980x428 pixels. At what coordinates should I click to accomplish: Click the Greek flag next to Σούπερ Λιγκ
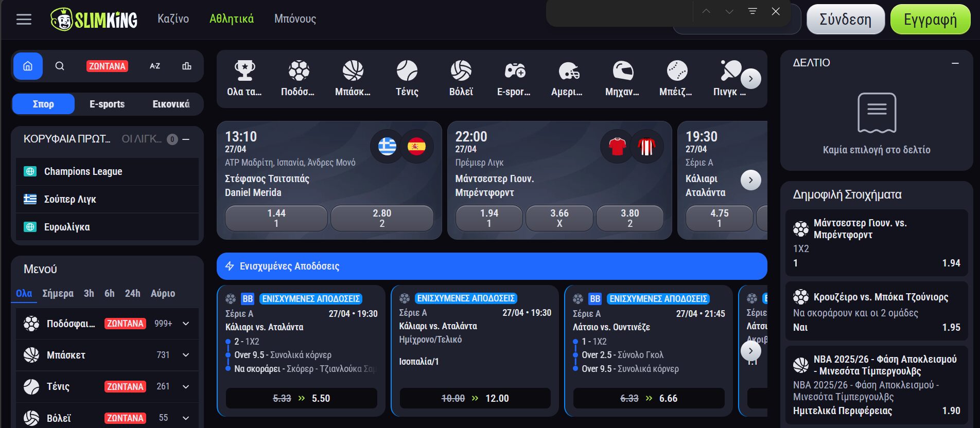pos(30,199)
